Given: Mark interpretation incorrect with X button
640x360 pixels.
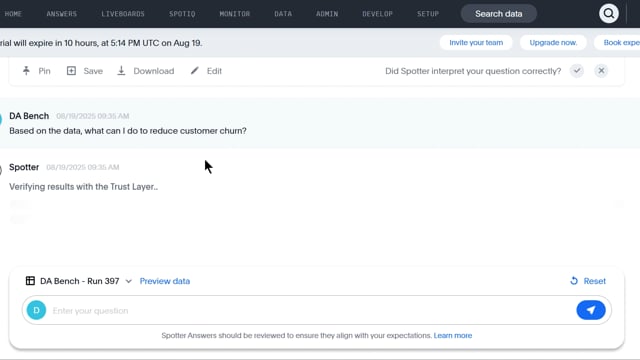Looking at the screenshot, I should 601,71.
